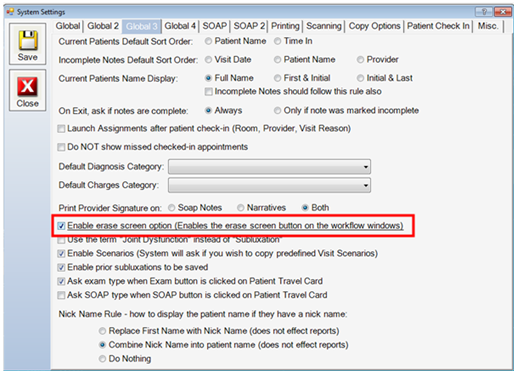Screen dimensions: 516x373
Task: Switch to the SOAP 2 tab
Action: [x=249, y=26]
